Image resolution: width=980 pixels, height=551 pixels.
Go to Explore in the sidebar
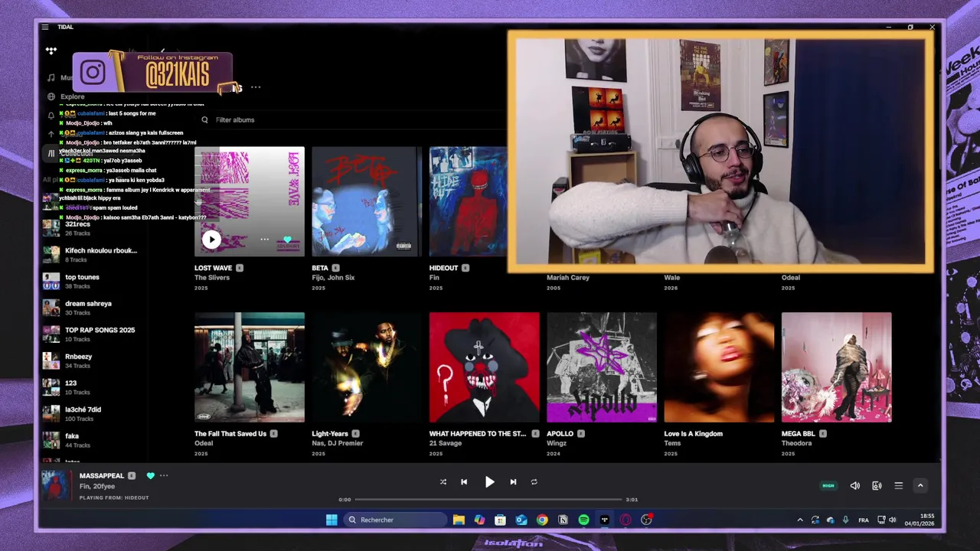click(x=73, y=96)
